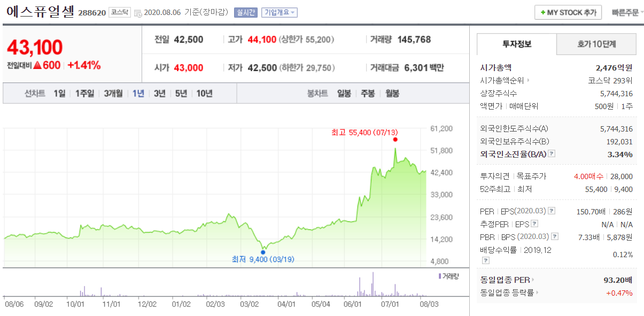Click 상한가 55,200 text
This screenshot has height=316, width=644.
tap(306, 40)
